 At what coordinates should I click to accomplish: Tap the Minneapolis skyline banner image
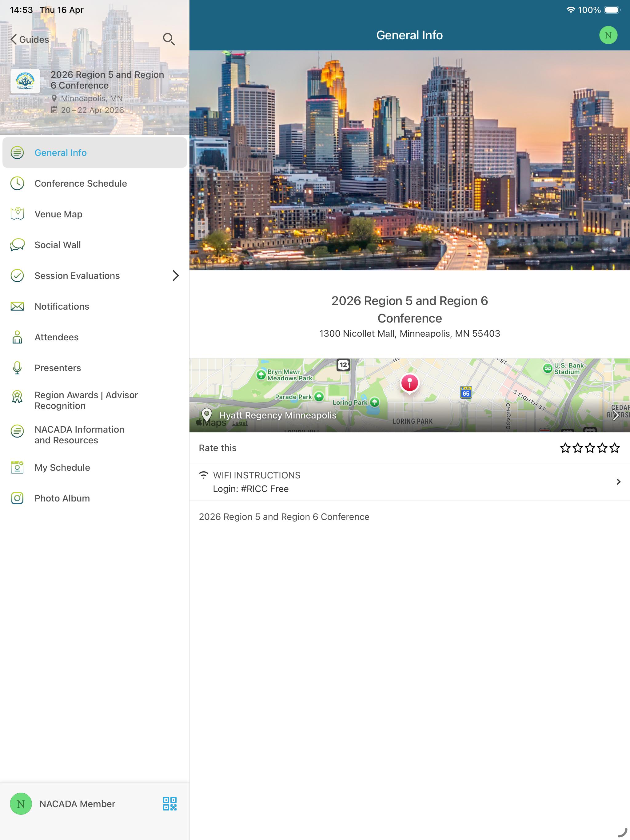[410, 160]
